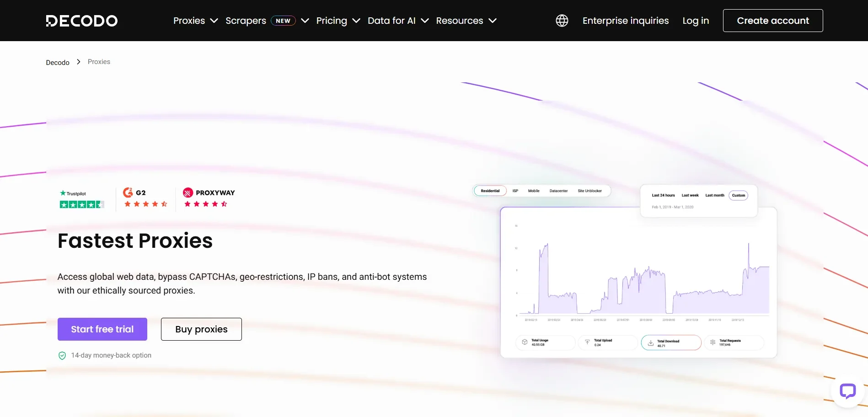Click the money-back shield check icon
This screenshot has width=868, height=417.
pyautogui.click(x=62, y=356)
